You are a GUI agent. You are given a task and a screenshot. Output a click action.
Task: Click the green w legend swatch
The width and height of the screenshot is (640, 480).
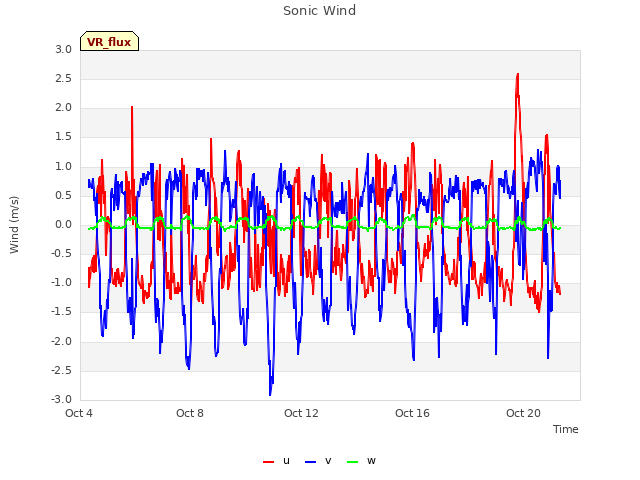tap(352, 462)
